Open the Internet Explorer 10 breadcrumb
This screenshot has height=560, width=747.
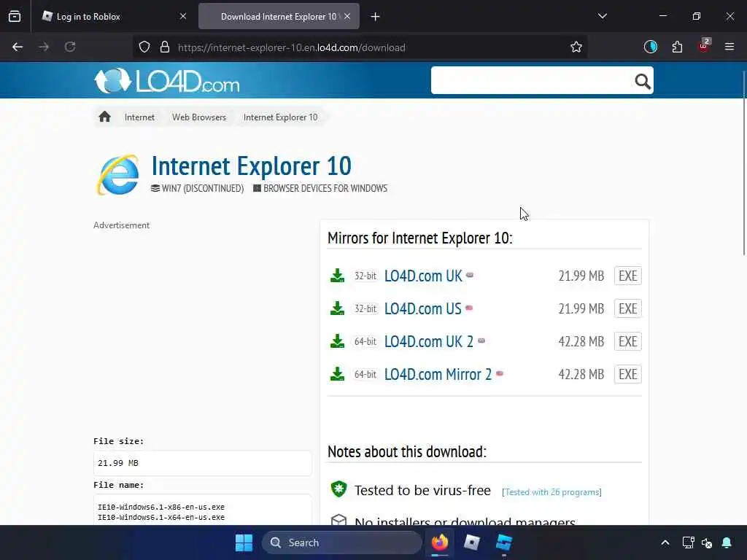[281, 117]
